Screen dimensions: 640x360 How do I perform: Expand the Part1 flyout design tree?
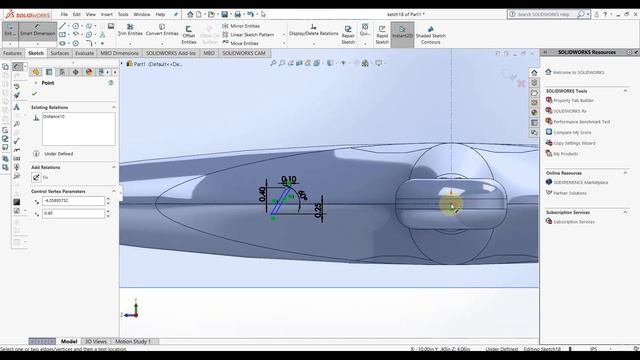point(122,64)
